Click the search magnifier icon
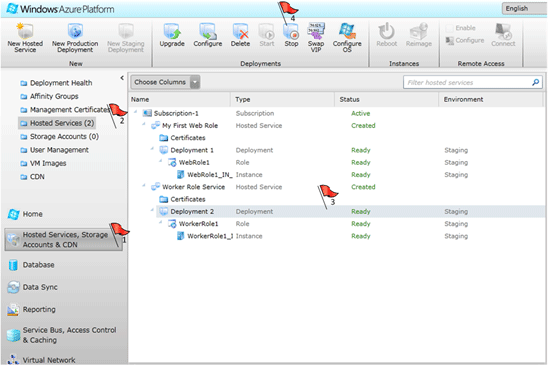Viewport: 548px width, 365px height. 536,82
